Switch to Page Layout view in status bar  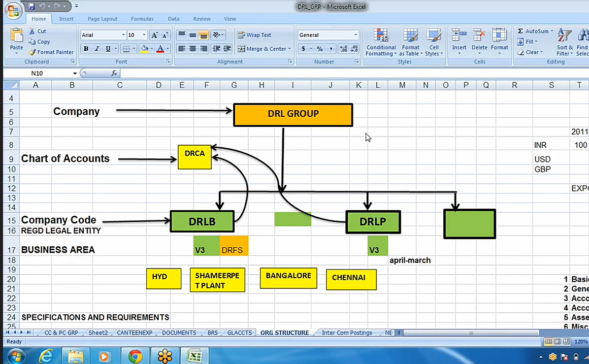(557, 342)
